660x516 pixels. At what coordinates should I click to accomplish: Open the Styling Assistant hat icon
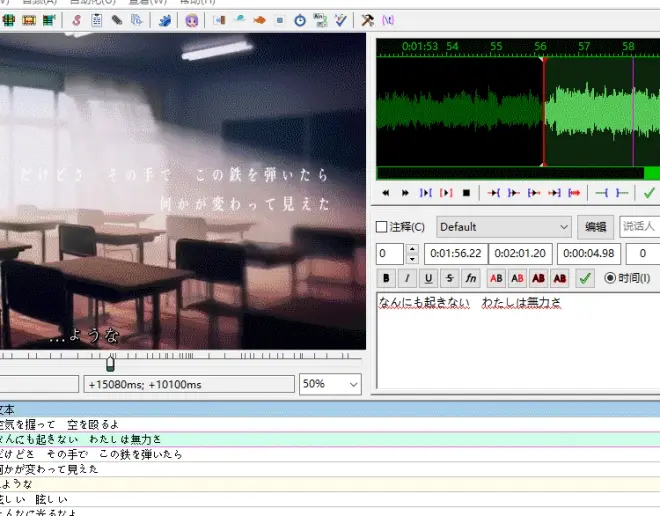240,19
